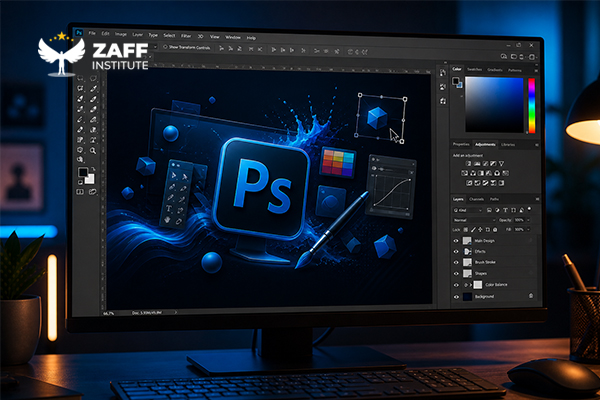Viewport: 600px width, 400px height.
Task: Hide the Color Balance layer
Action: 456,285
